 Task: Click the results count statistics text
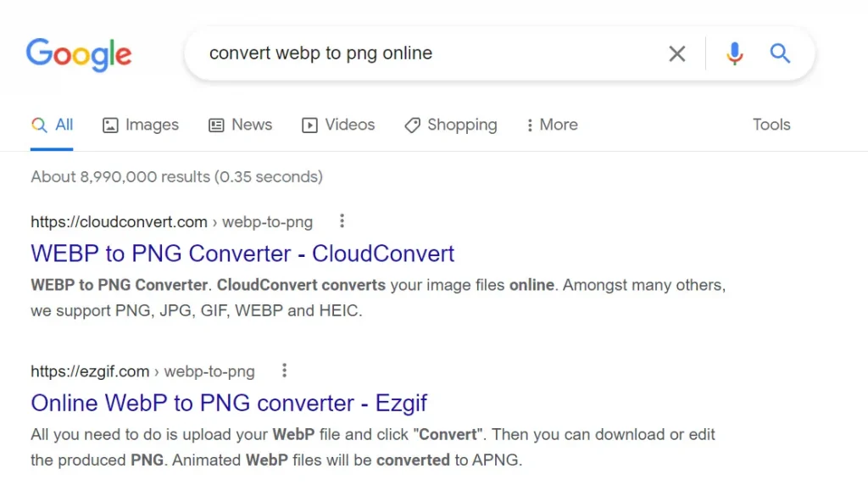176,177
